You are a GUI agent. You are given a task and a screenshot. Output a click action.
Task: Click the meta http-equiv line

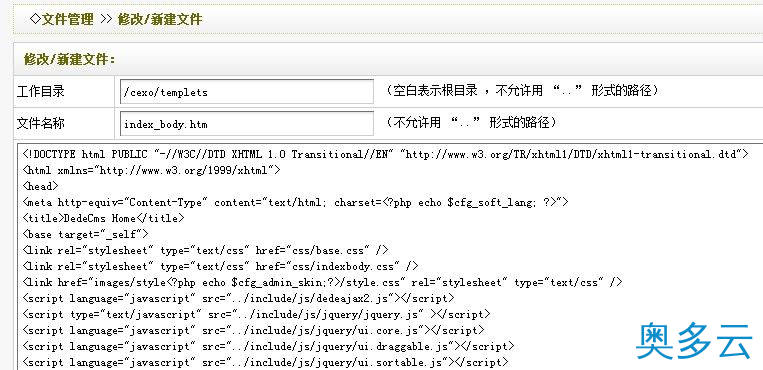tap(295, 202)
